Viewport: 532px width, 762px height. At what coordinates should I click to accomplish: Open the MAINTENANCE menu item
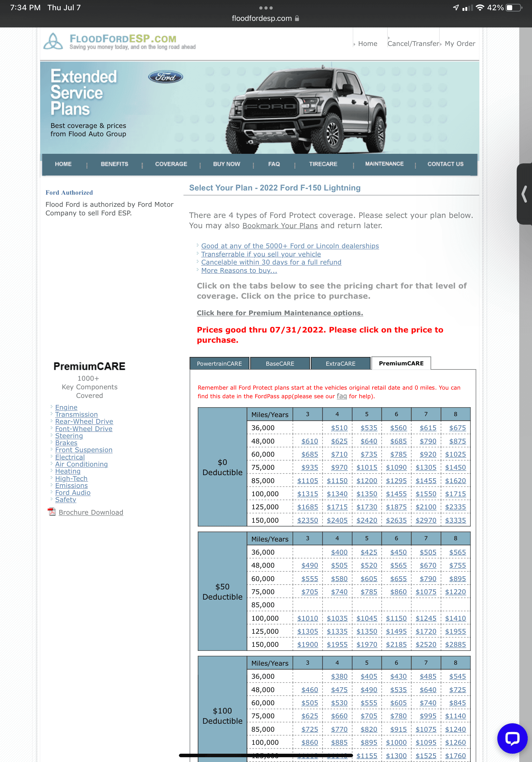pyautogui.click(x=384, y=164)
